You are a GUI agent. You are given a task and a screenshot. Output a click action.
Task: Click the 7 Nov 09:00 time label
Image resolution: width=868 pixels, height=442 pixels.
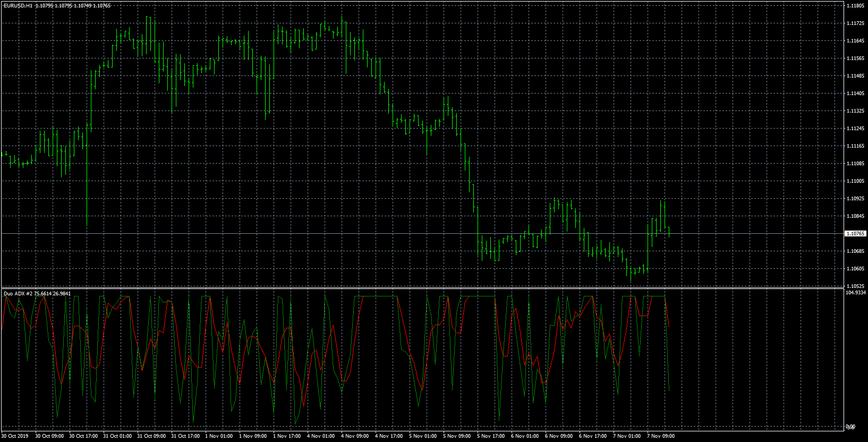pyautogui.click(x=661, y=436)
